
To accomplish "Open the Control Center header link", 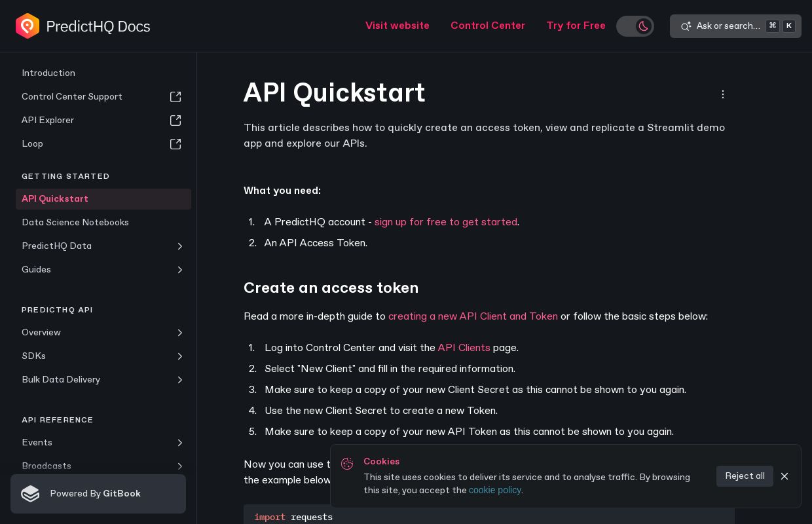I will tap(488, 26).
